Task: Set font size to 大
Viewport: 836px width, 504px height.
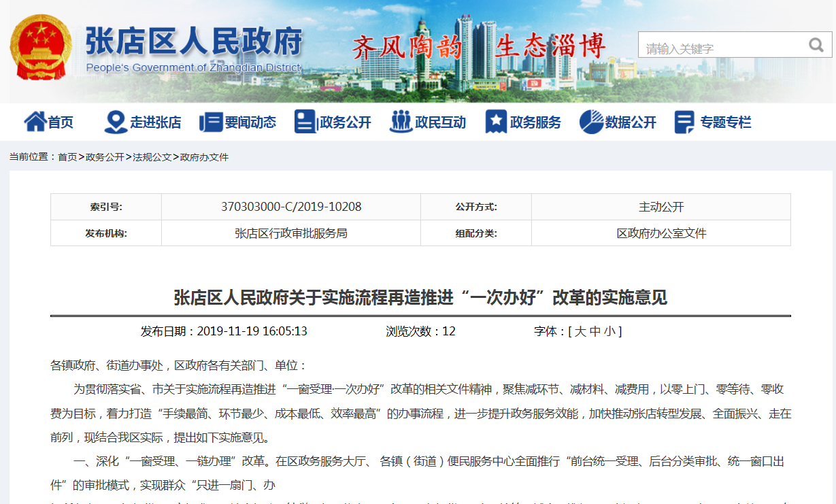Action: tap(580, 331)
